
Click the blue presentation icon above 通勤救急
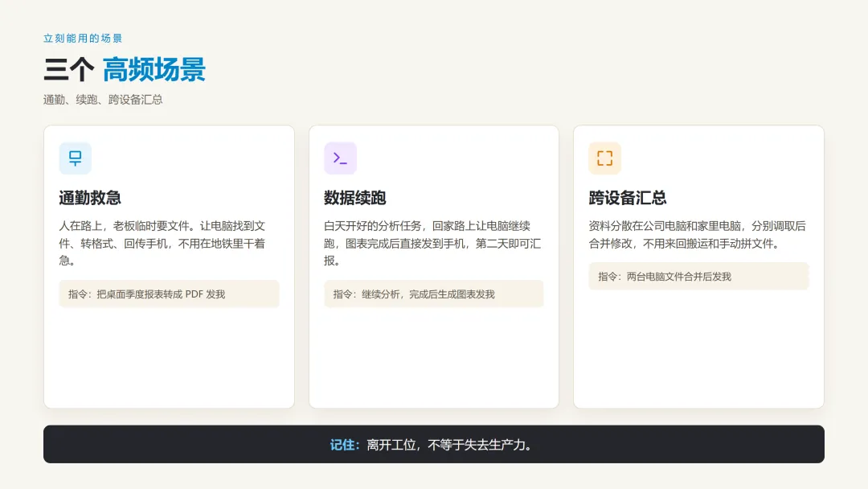click(76, 158)
